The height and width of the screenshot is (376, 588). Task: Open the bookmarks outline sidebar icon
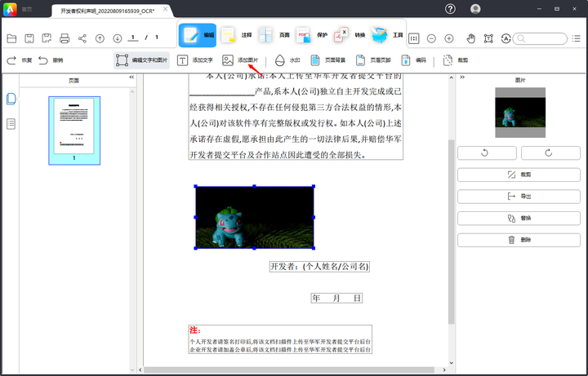pyautogui.click(x=11, y=124)
